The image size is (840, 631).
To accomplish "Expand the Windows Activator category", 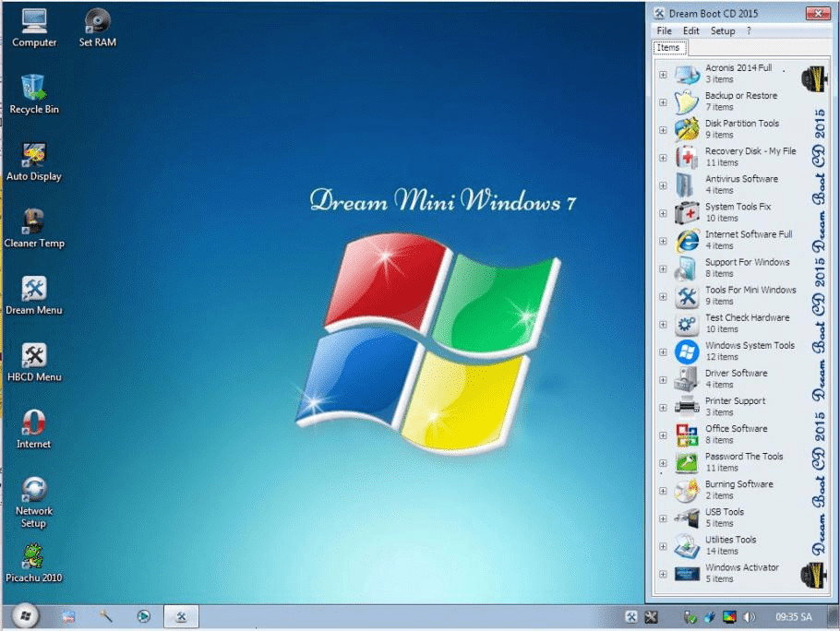I will (x=664, y=572).
